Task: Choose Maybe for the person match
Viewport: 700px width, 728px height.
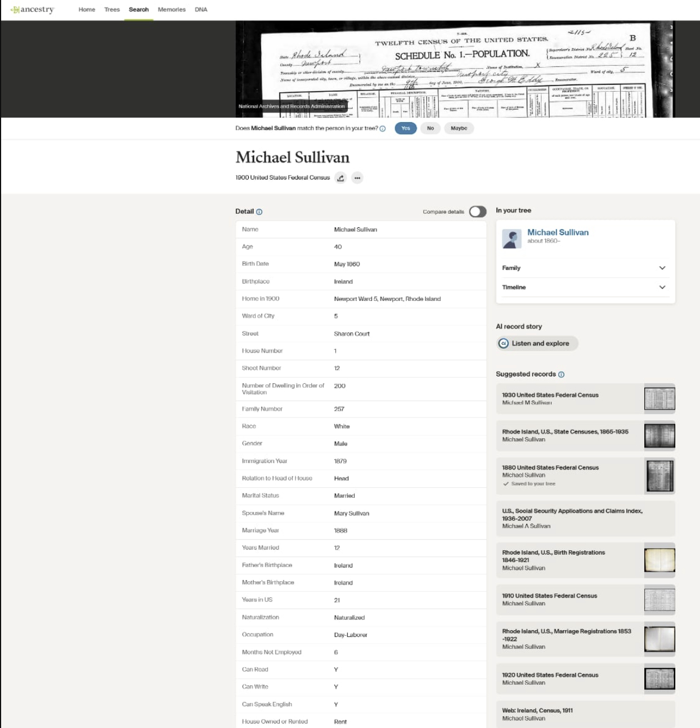Action: (x=459, y=128)
